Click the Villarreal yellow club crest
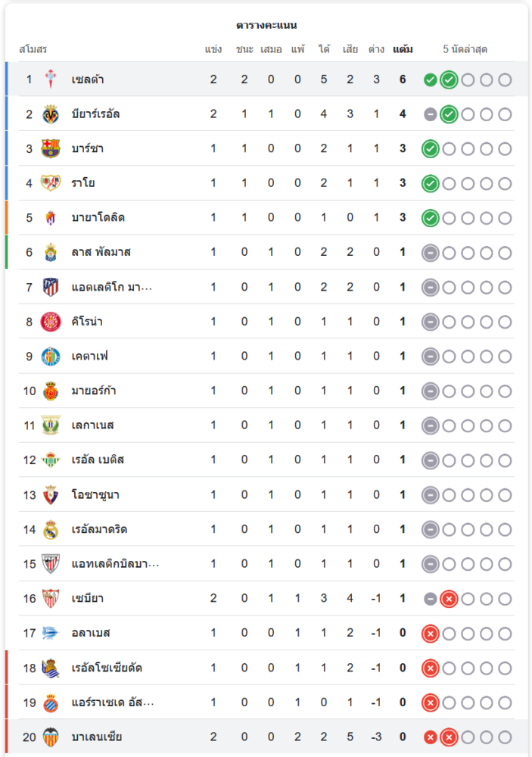The height and width of the screenshot is (757, 532). coord(51,114)
